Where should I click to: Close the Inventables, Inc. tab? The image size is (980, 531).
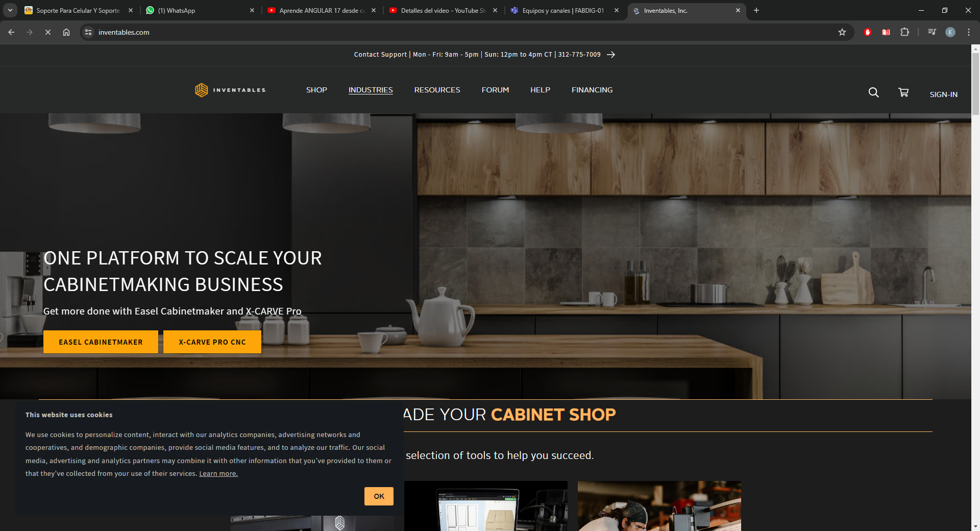(738, 10)
